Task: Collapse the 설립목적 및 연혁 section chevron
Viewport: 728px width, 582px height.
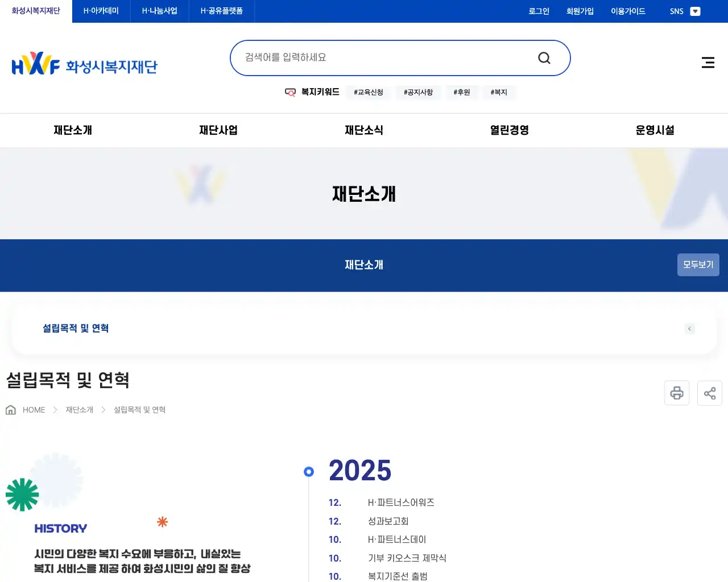Action: pos(689,329)
